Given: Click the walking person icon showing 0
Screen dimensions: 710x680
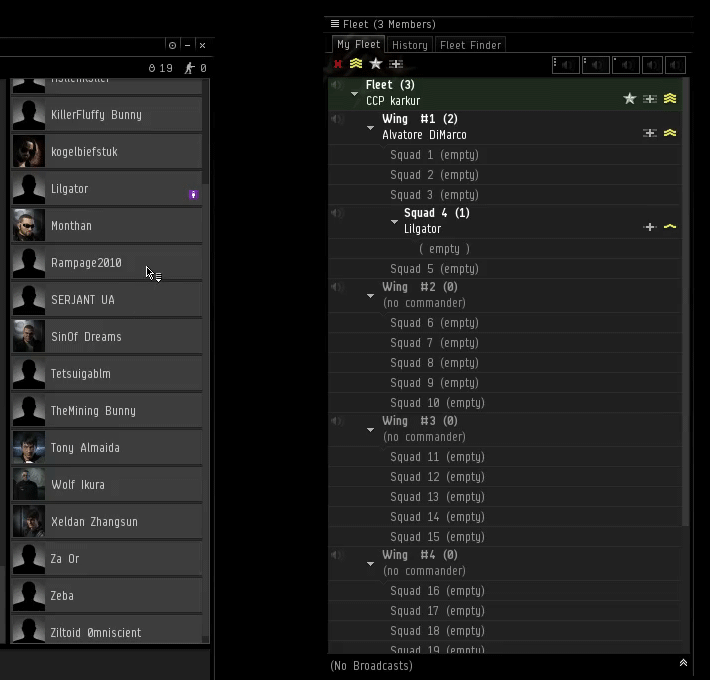Looking at the screenshot, I should point(189,68).
